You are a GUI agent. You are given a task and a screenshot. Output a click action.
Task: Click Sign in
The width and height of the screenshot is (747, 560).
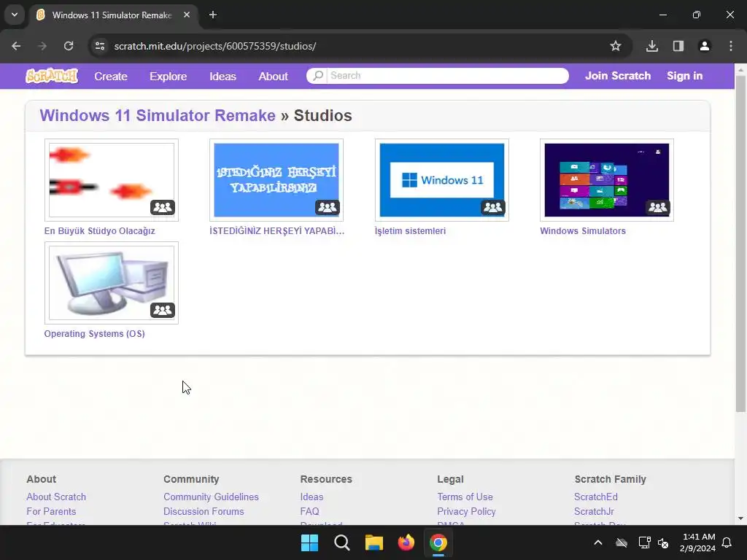click(684, 76)
